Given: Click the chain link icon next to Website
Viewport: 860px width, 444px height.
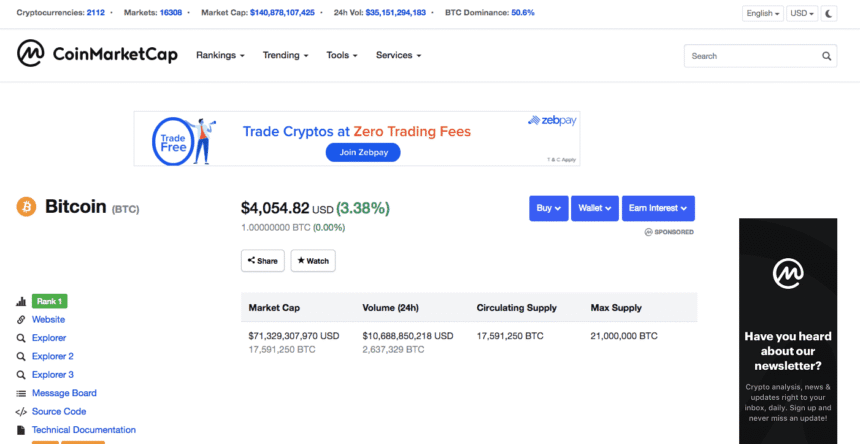Looking at the screenshot, I should [21, 320].
